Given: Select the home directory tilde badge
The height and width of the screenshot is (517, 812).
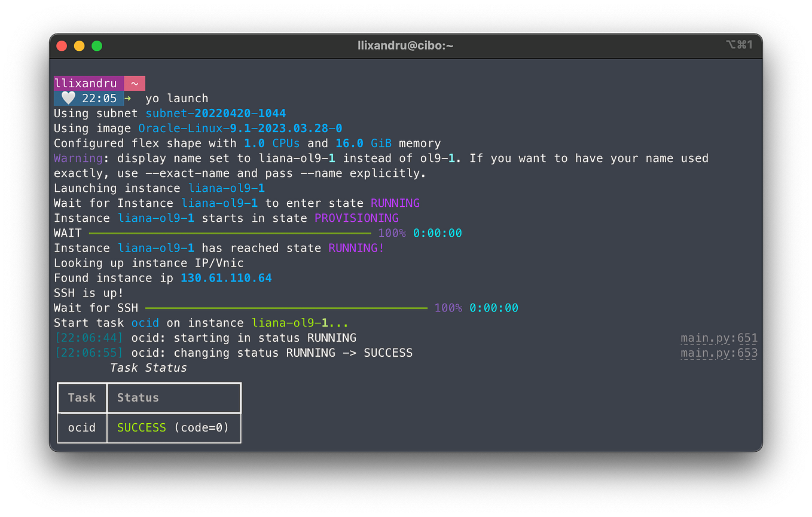Looking at the screenshot, I should pos(134,82).
